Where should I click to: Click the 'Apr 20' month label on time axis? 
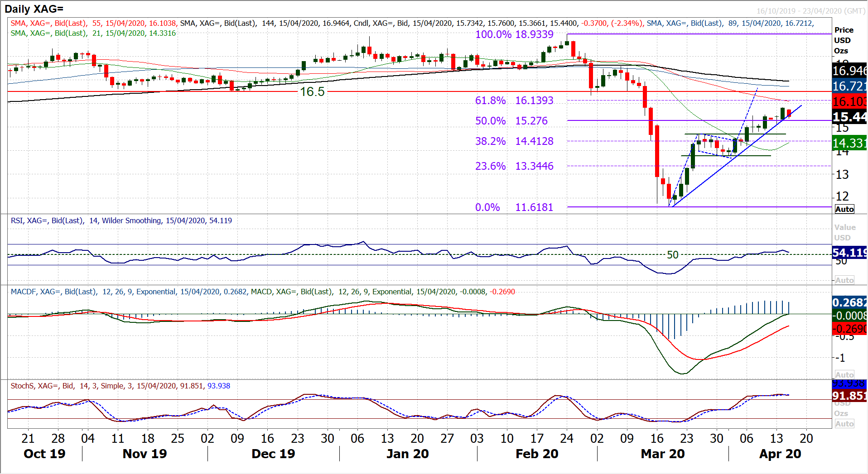click(x=780, y=454)
